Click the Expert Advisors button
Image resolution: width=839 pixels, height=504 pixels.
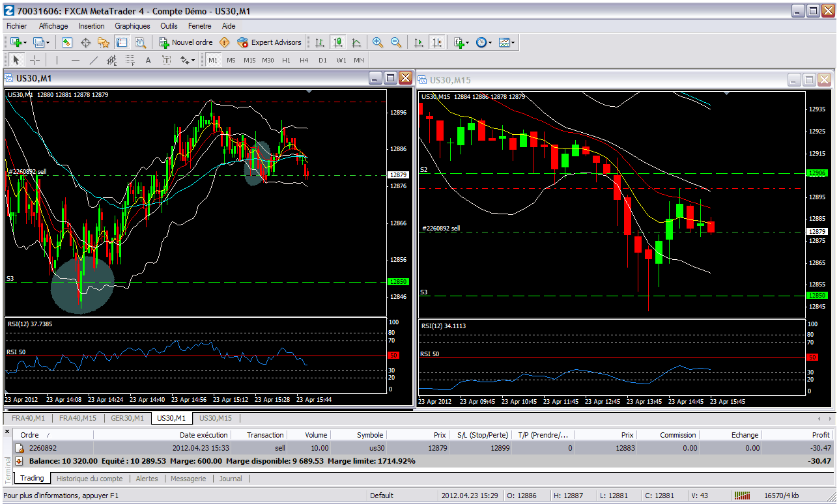269,42
